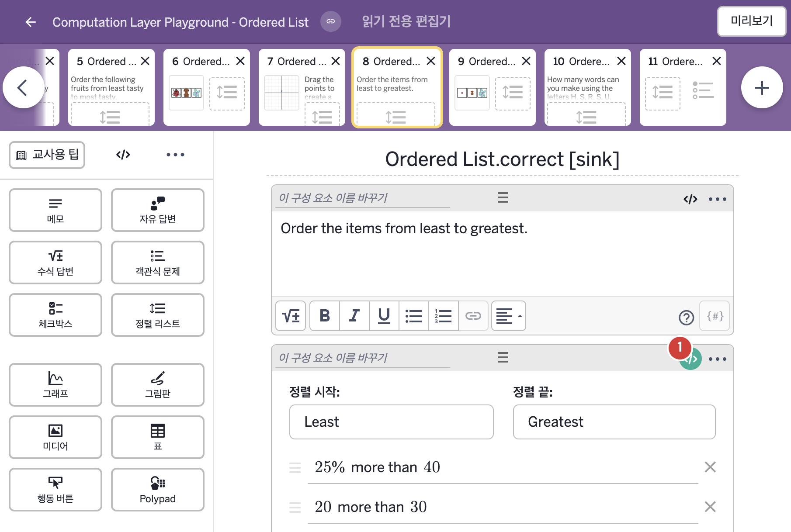Add a Polypad component
Screen dimensions: 791x532
(x=158, y=490)
